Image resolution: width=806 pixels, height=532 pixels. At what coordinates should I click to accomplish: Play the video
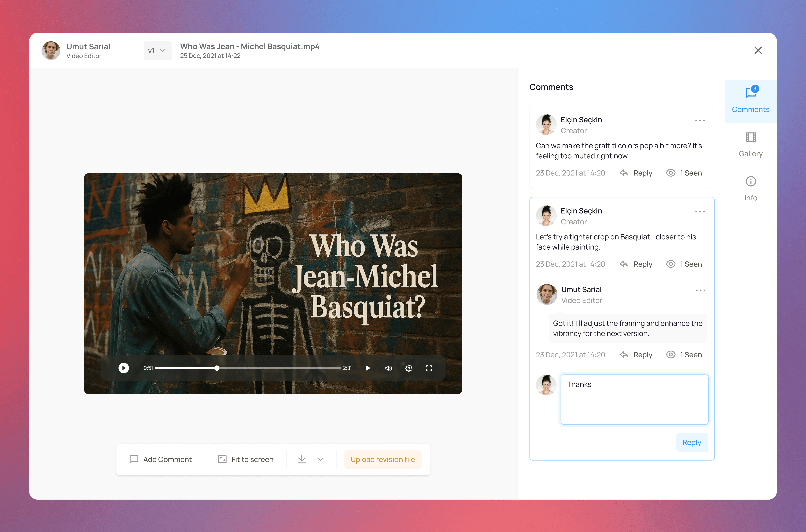pos(124,368)
